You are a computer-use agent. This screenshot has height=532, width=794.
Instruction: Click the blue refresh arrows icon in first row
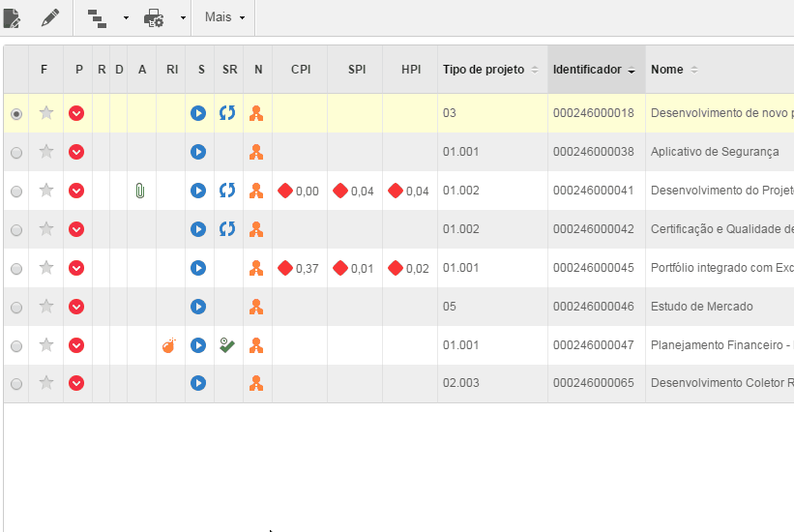[227, 113]
